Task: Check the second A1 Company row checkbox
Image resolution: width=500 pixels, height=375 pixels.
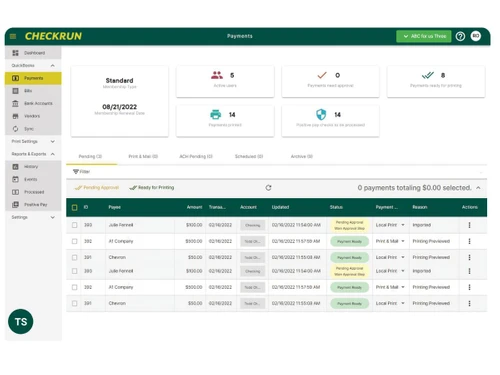Action: [x=75, y=287]
